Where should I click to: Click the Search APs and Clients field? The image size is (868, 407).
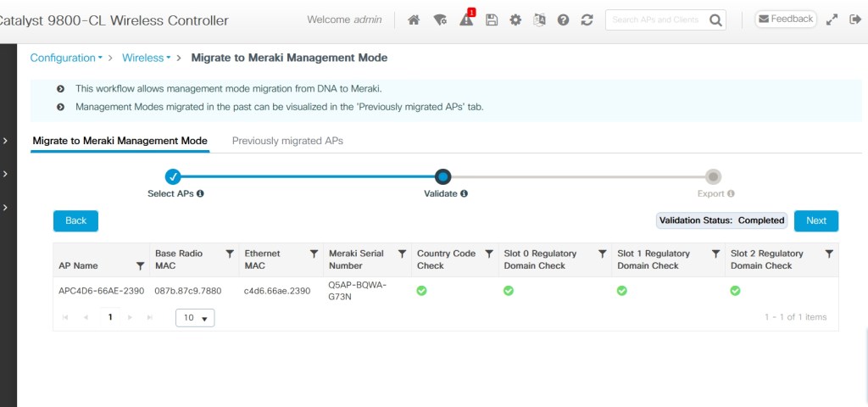(x=656, y=20)
